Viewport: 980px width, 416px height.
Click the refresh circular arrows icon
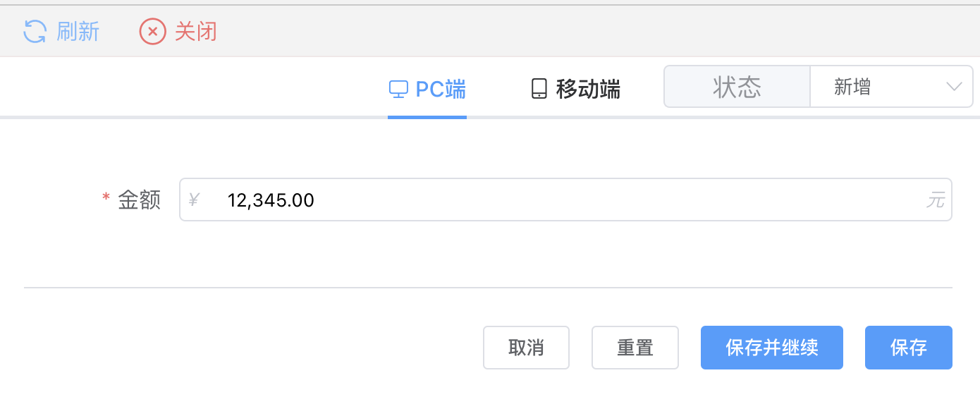click(35, 32)
